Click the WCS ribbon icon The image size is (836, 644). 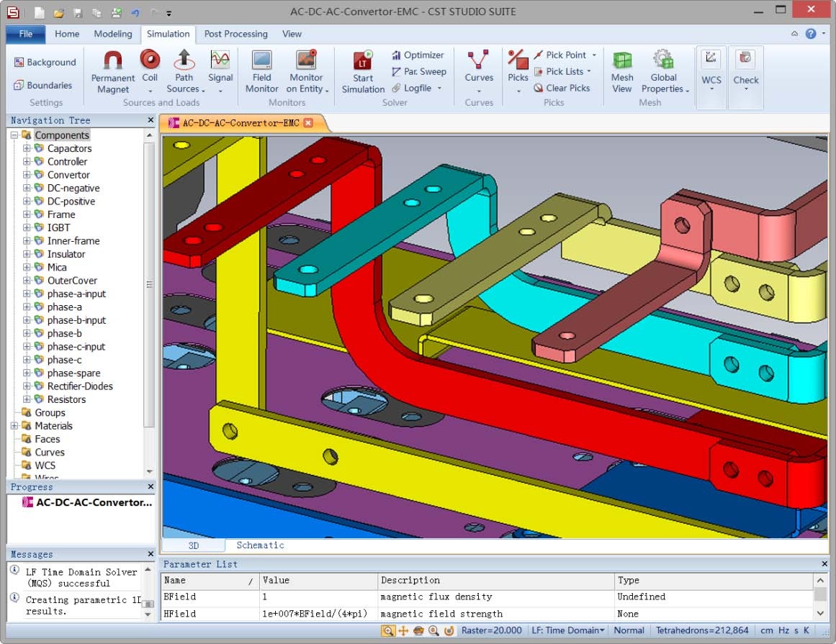pos(711,58)
